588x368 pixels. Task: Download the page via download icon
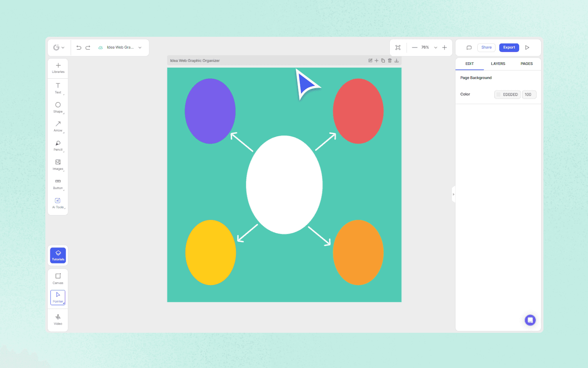[x=396, y=60]
